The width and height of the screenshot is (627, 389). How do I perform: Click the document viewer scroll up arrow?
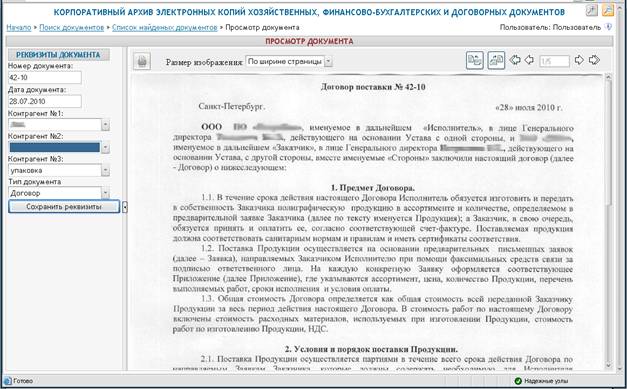(609, 77)
